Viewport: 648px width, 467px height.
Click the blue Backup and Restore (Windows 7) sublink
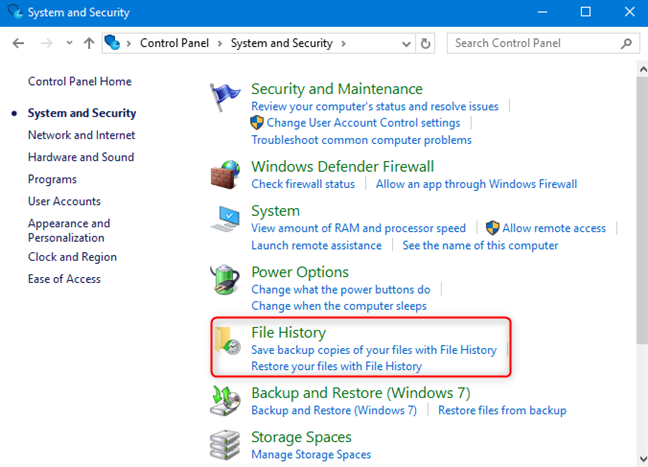click(x=334, y=410)
